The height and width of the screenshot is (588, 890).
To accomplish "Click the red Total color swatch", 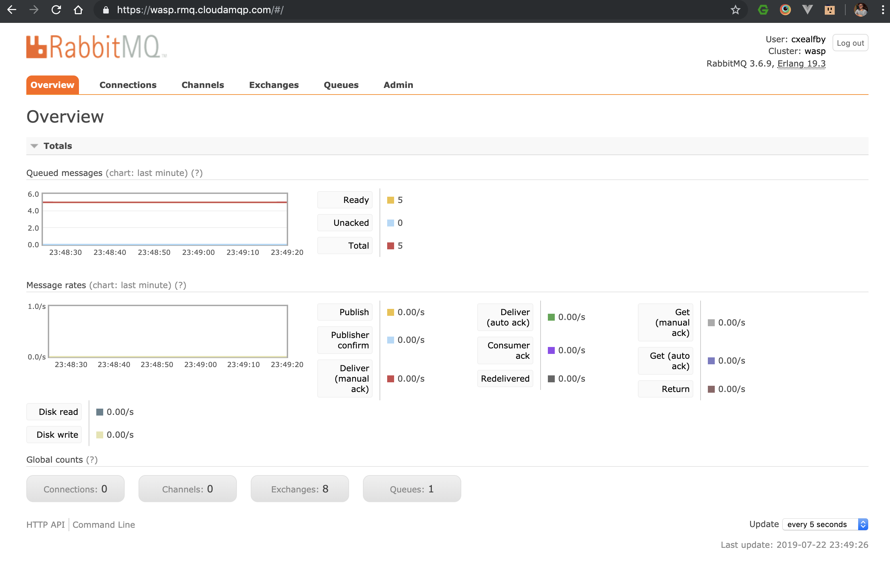I will tap(390, 246).
